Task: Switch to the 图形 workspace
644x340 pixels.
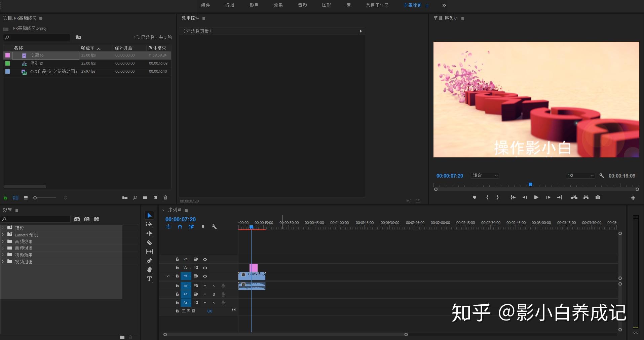Action: [x=327, y=5]
